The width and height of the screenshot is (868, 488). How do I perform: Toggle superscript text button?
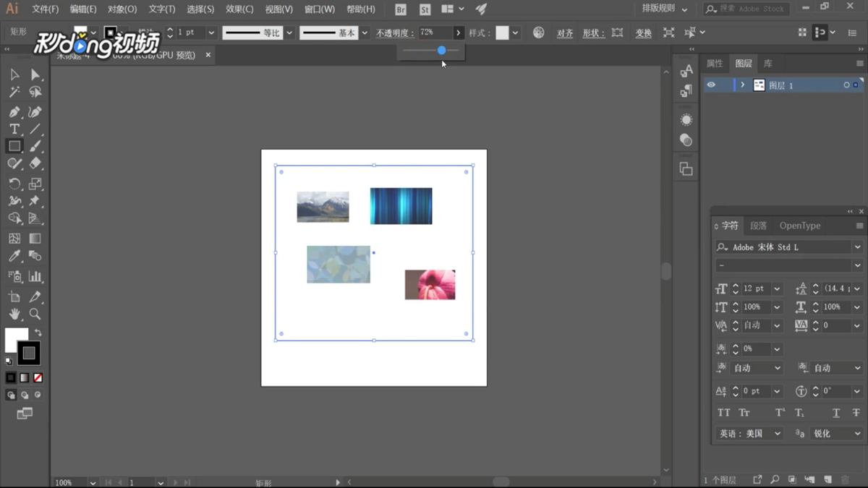pyautogui.click(x=780, y=413)
